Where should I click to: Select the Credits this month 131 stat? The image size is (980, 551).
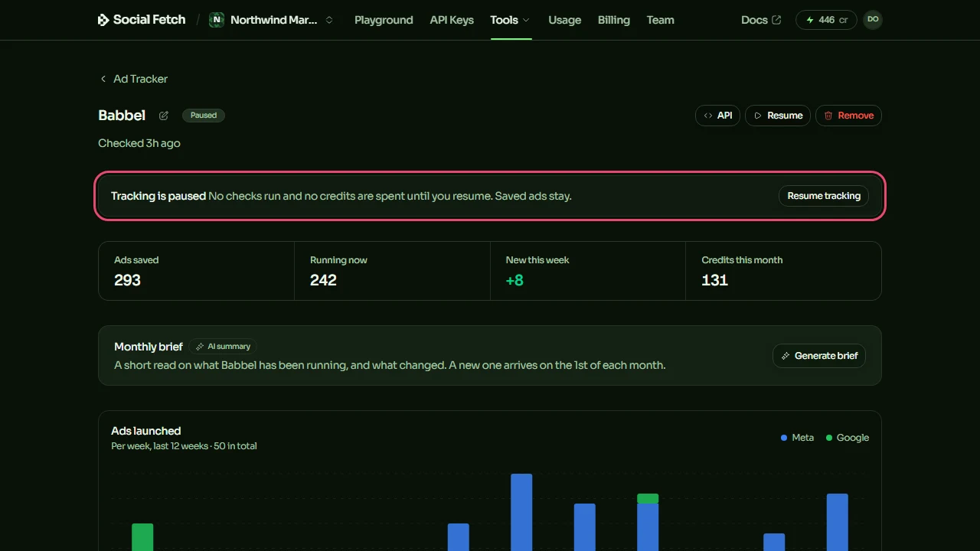[x=783, y=271]
